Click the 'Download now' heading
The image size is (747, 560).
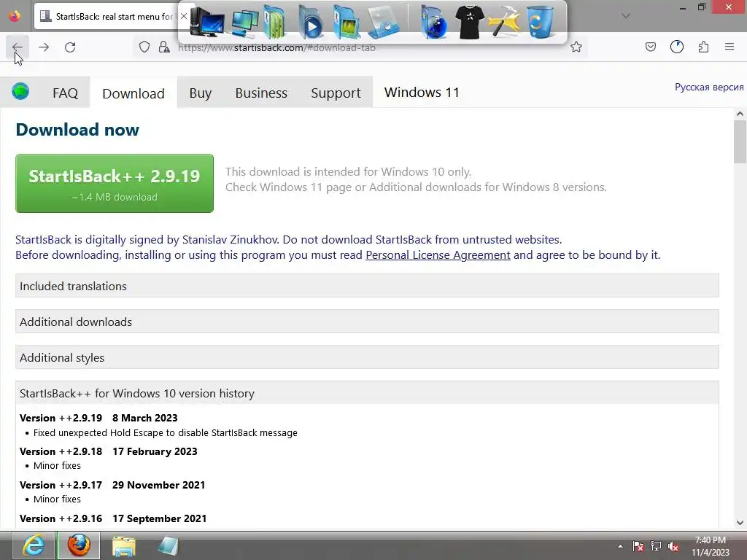pyautogui.click(x=77, y=130)
